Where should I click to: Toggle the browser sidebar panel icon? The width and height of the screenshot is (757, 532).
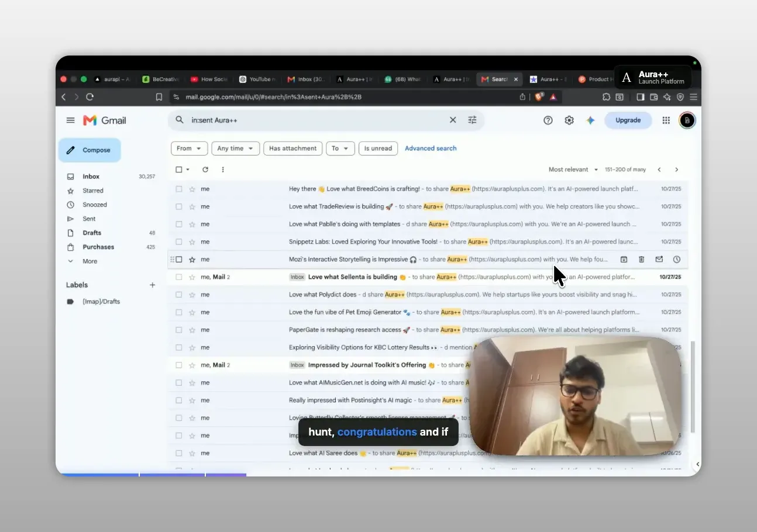[641, 97]
